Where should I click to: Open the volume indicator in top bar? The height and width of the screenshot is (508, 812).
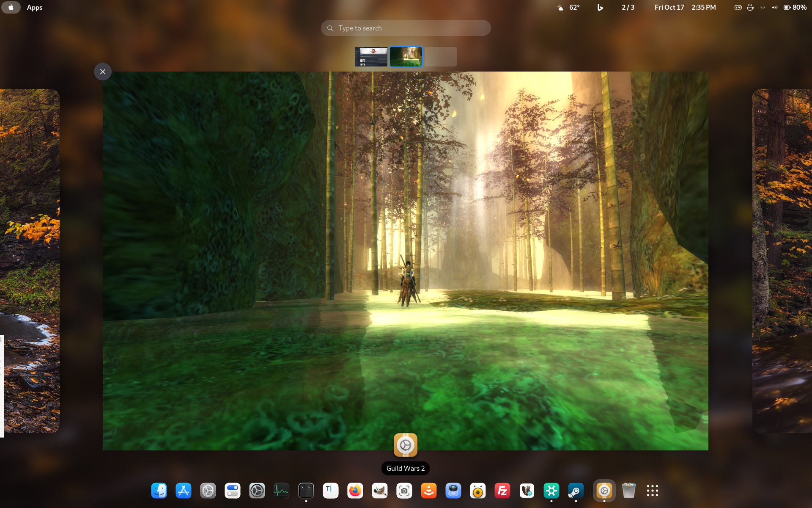pos(774,7)
